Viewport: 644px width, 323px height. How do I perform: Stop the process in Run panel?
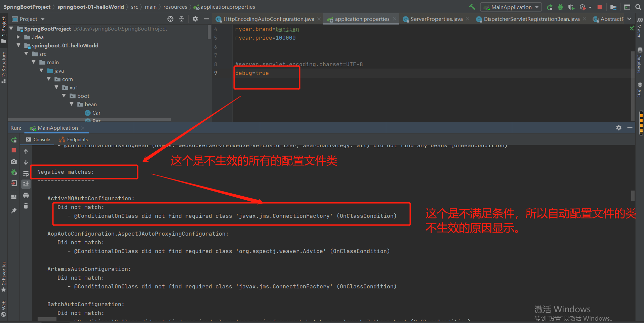point(14,151)
